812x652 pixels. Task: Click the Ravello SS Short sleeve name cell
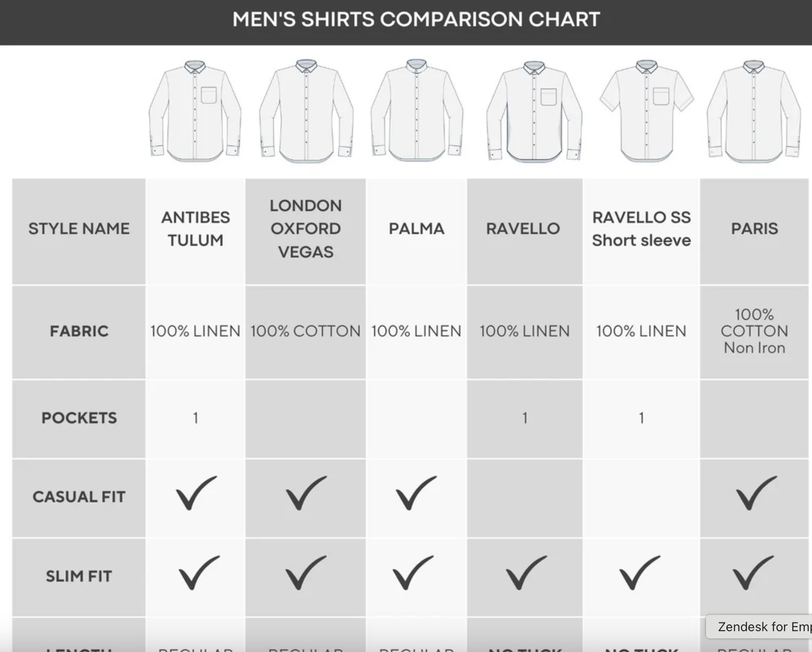point(641,229)
